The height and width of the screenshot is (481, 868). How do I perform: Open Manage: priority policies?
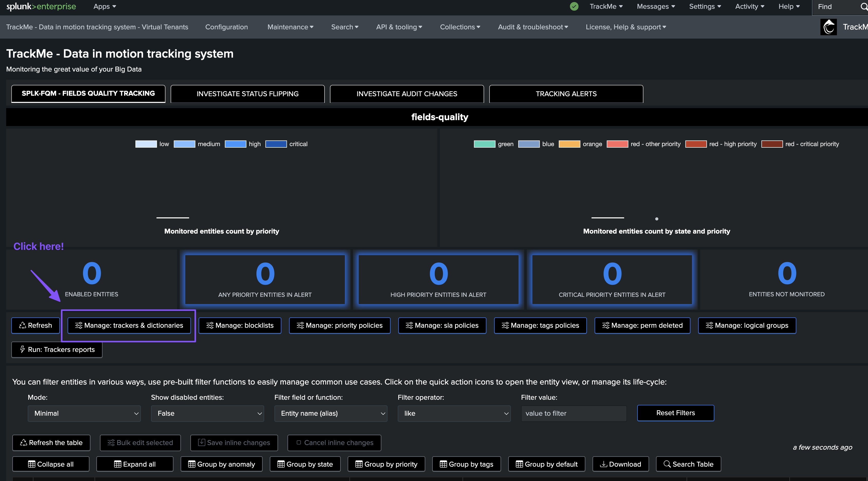coord(340,325)
